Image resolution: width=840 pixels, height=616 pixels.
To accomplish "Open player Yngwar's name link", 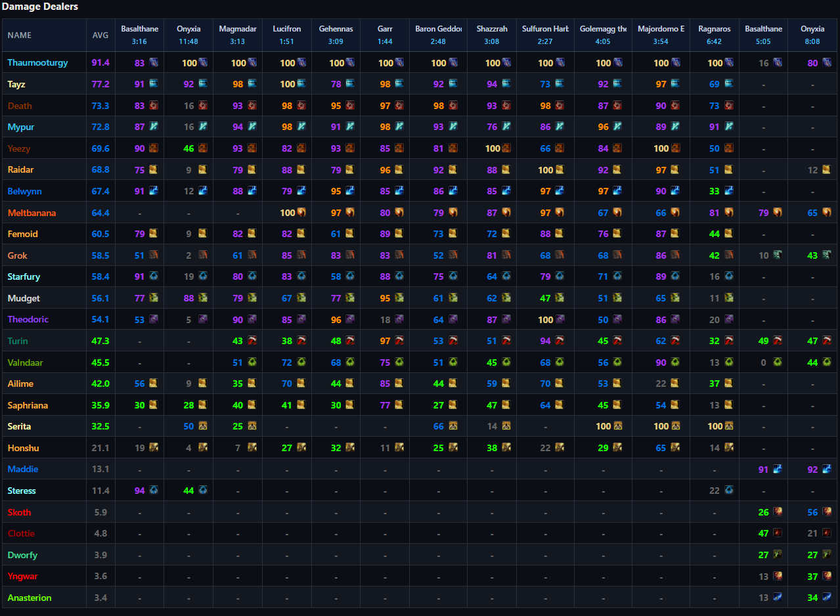I will pos(23,576).
